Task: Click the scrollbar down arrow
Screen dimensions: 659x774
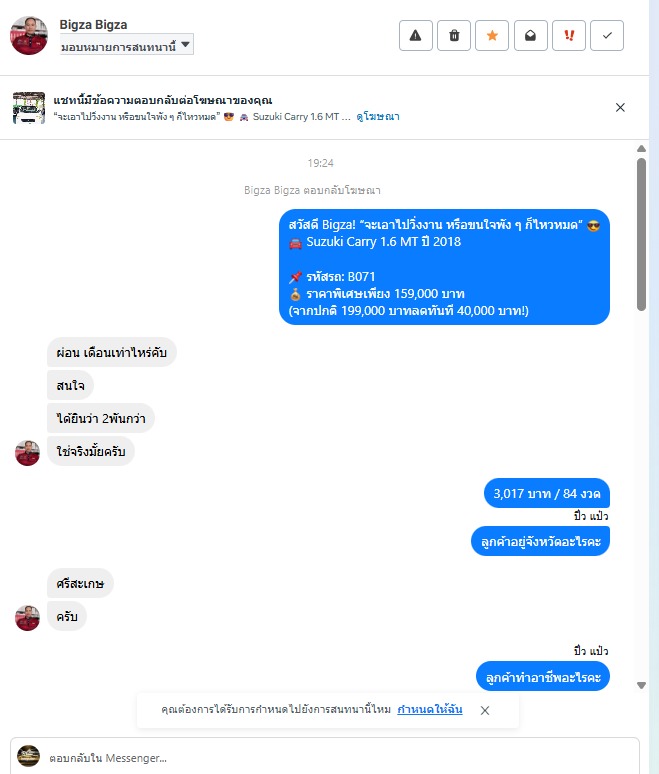Action: [641, 685]
